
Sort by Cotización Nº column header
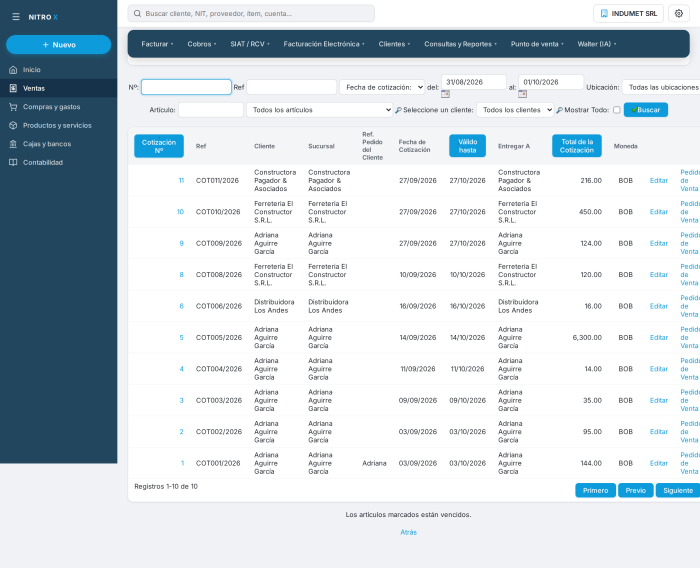159,146
